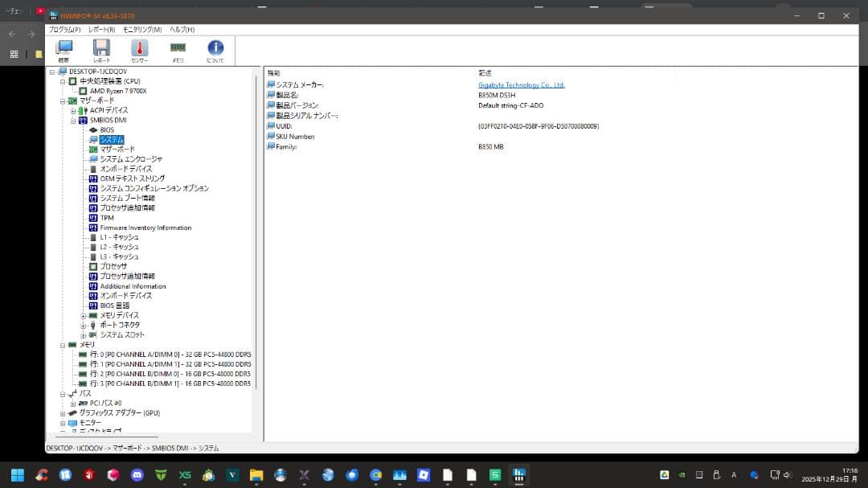Expand the PCI バス #0 node

72,404
